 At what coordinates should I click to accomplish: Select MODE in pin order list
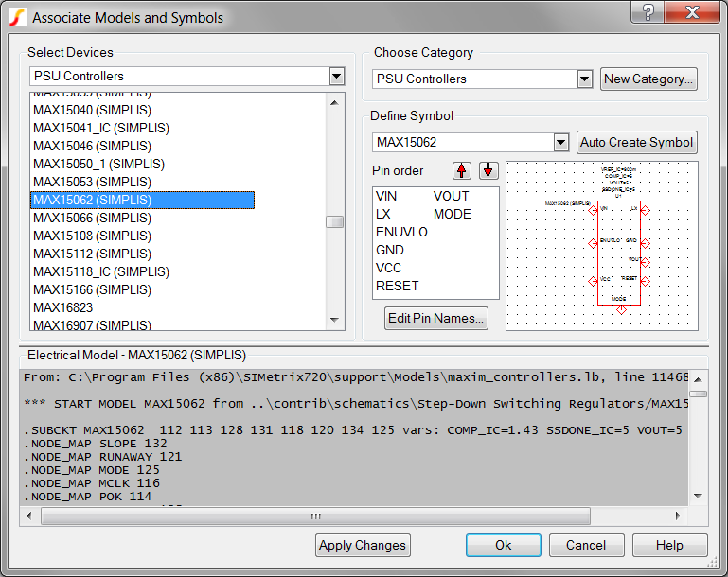click(453, 215)
